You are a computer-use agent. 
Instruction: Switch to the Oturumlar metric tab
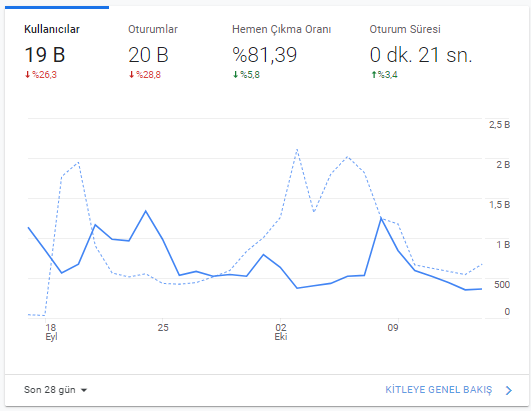click(x=161, y=51)
